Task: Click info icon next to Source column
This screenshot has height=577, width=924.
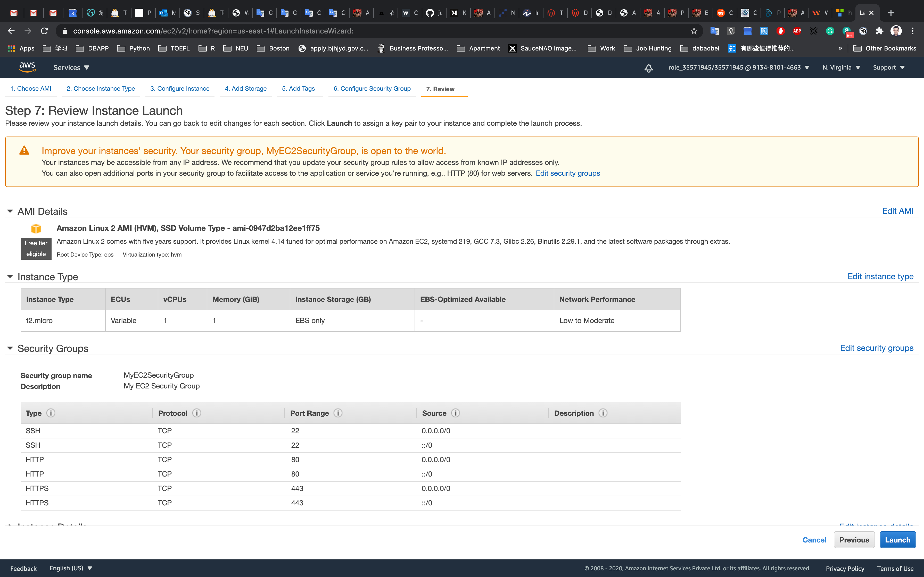Action: 456,413
